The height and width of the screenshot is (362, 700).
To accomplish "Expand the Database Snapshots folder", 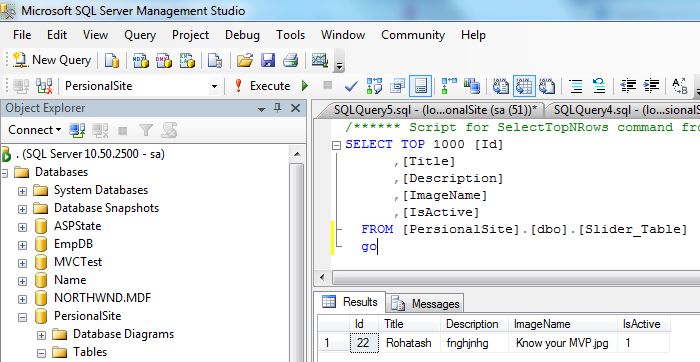I will (x=22, y=209).
